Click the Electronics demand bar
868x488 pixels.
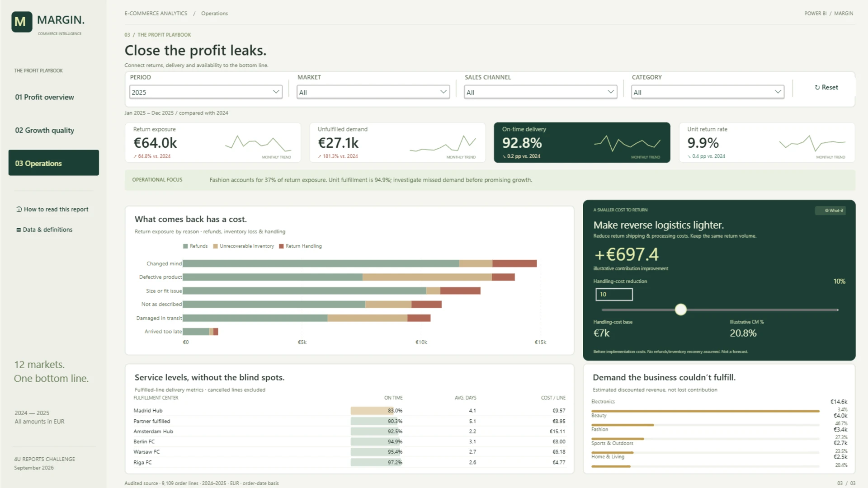[x=705, y=411]
